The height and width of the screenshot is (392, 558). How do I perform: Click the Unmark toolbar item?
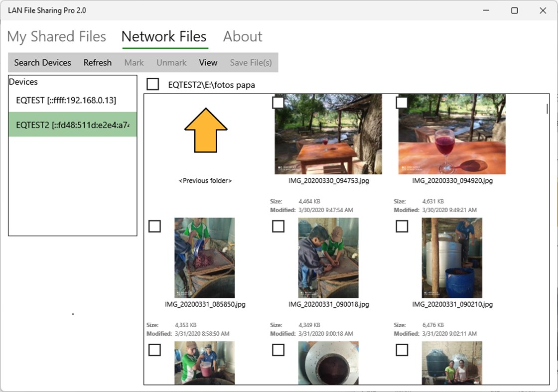171,62
